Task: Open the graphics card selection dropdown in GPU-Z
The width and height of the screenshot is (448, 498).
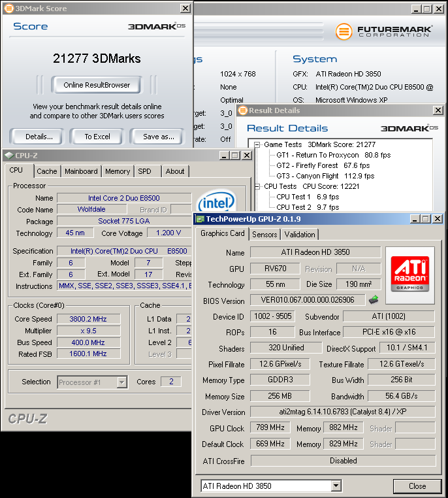Action: click(x=336, y=486)
